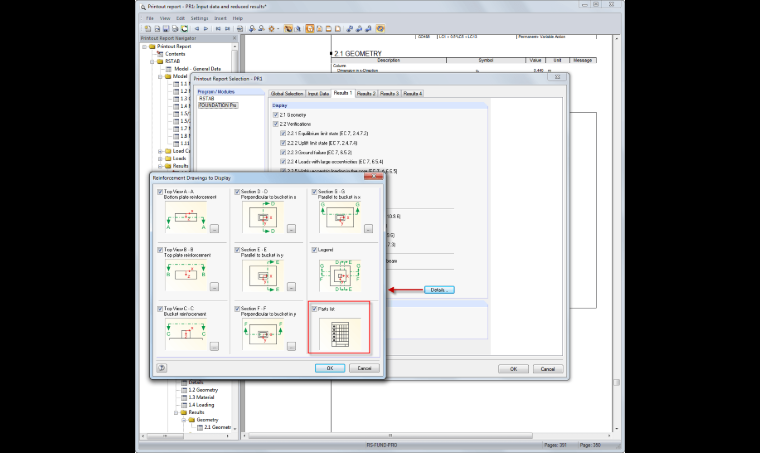Open settings button for Section D-D drawing

pyautogui.click(x=291, y=229)
